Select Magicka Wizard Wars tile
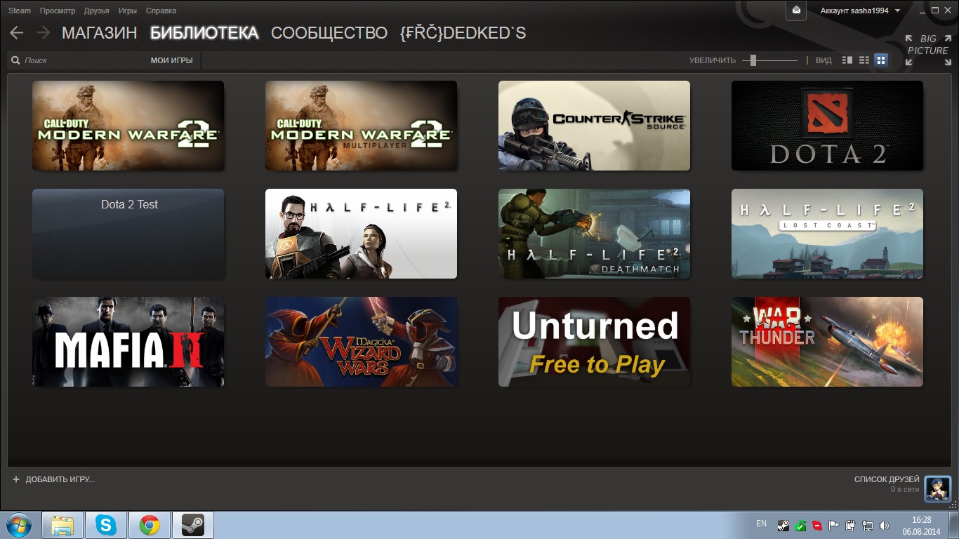Screen dimensions: 959x560 [362, 342]
